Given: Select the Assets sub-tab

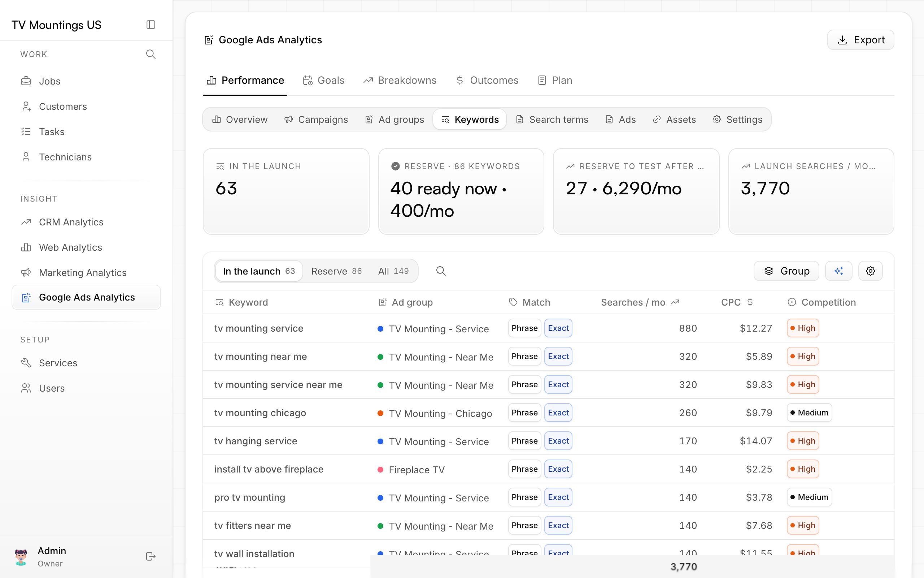Looking at the screenshot, I should 674,120.
